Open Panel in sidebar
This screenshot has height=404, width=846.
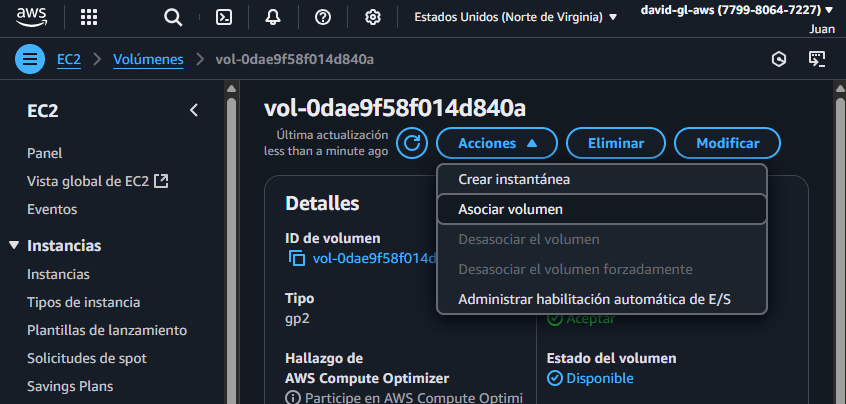pyautogui.click(x=45, y=153)
